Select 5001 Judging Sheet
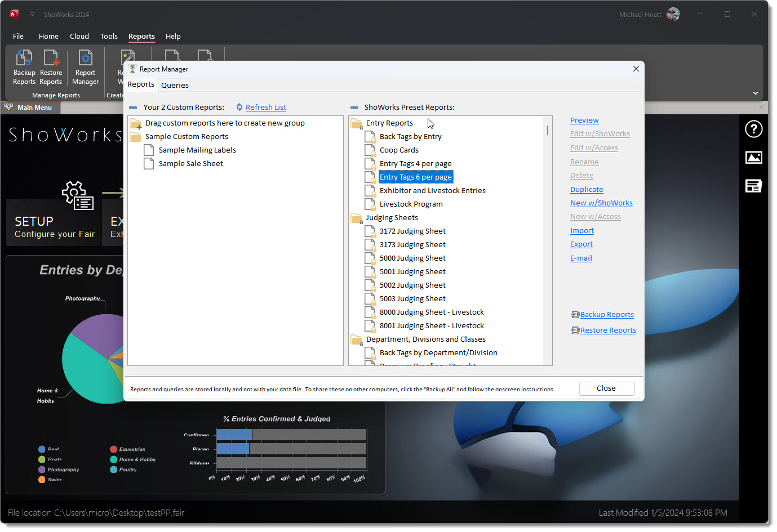777x532 pixels. click(412, 272)
